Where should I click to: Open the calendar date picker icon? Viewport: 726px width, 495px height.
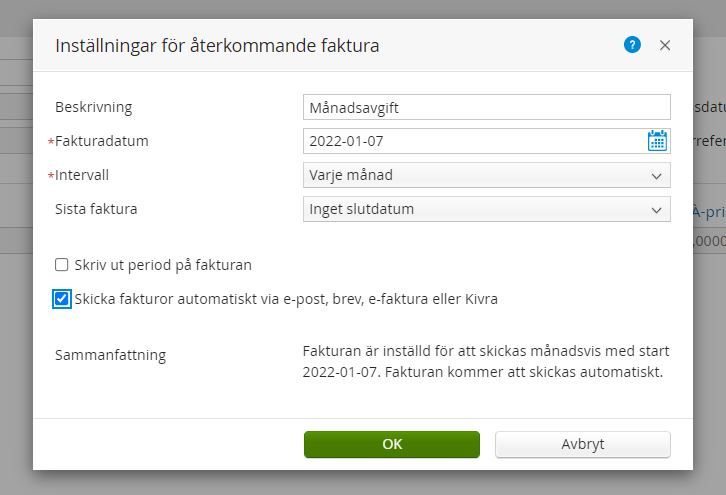657,141
